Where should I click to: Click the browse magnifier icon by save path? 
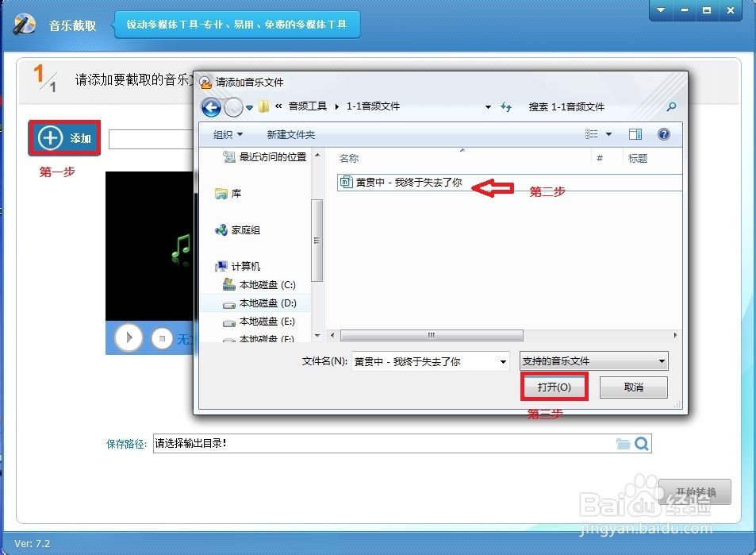click(642, 444)
